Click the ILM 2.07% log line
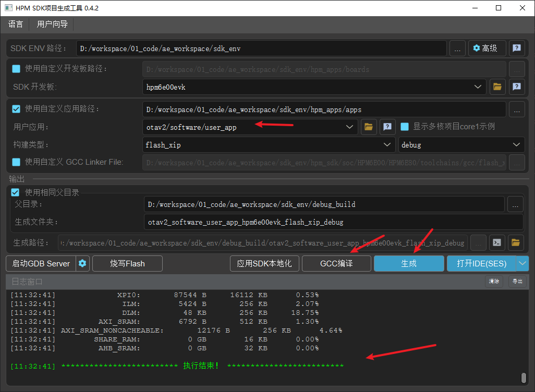The height and width of the screenshot is (392, 535). [x=164, y=303]
